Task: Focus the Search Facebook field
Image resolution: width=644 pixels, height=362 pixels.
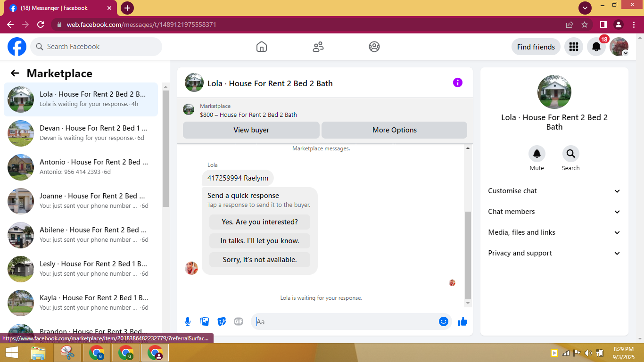Action: [96, 47]
